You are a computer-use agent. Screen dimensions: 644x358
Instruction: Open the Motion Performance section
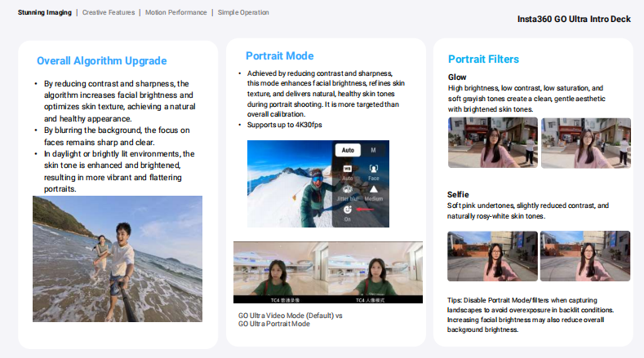coord(175,13)
